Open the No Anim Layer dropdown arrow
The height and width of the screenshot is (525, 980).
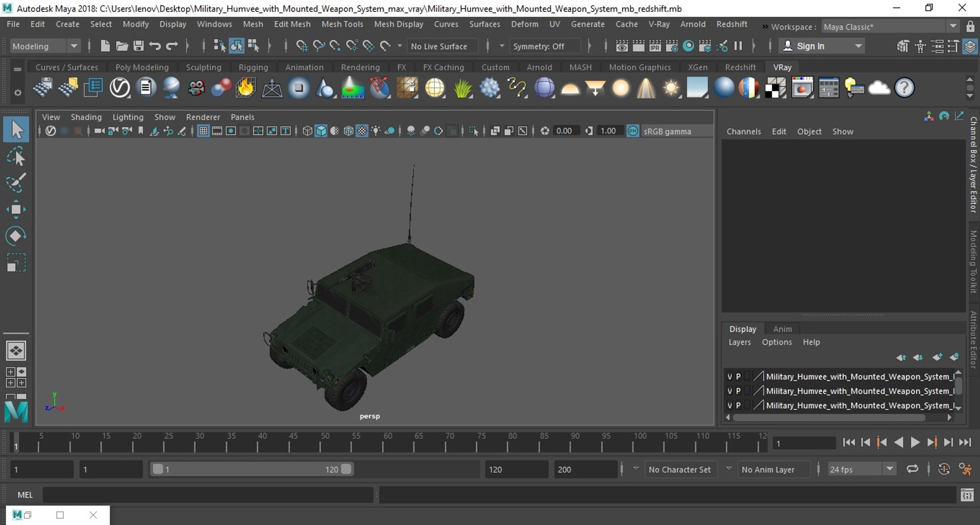pos(729,469)
